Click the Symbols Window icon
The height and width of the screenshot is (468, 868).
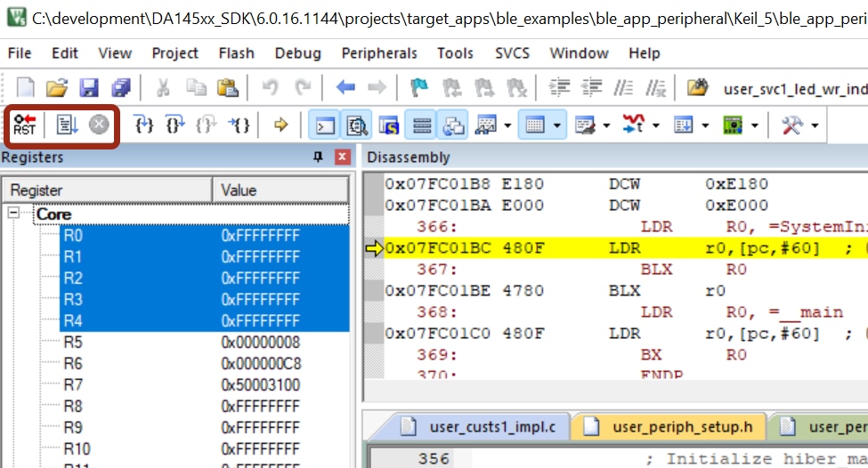(389, 125)
